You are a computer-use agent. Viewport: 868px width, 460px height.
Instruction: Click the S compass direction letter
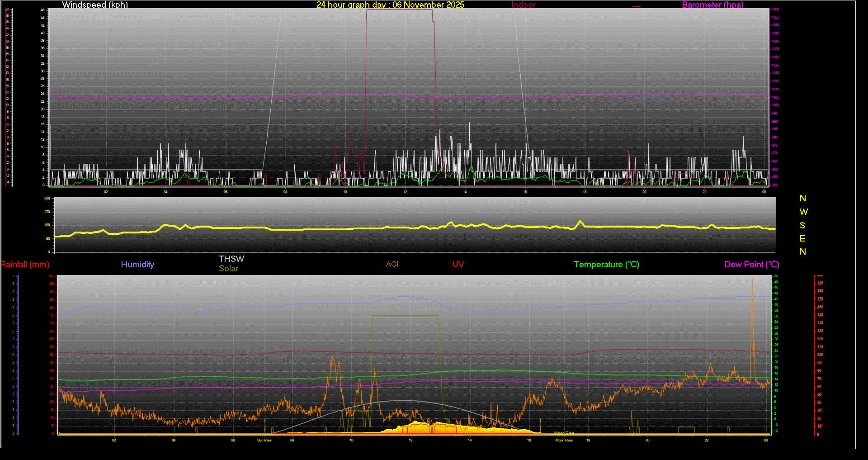coord(802,225)
